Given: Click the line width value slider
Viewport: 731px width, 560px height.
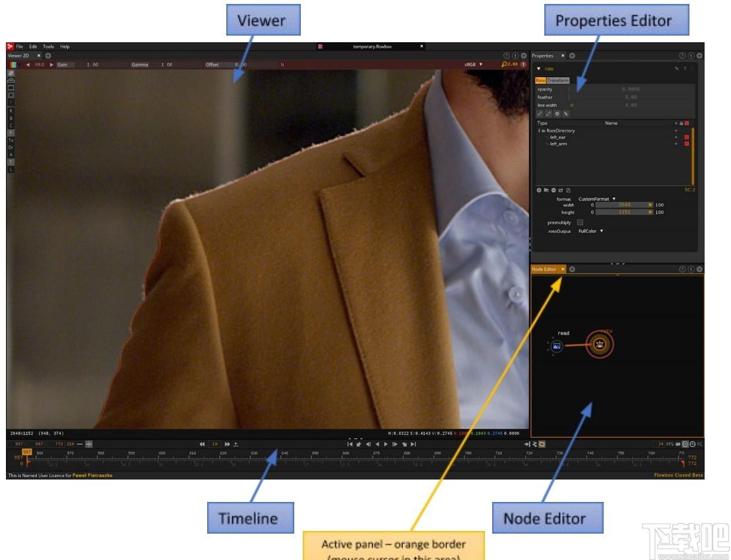Looking at the screenshot, I should tap(631, 106).
